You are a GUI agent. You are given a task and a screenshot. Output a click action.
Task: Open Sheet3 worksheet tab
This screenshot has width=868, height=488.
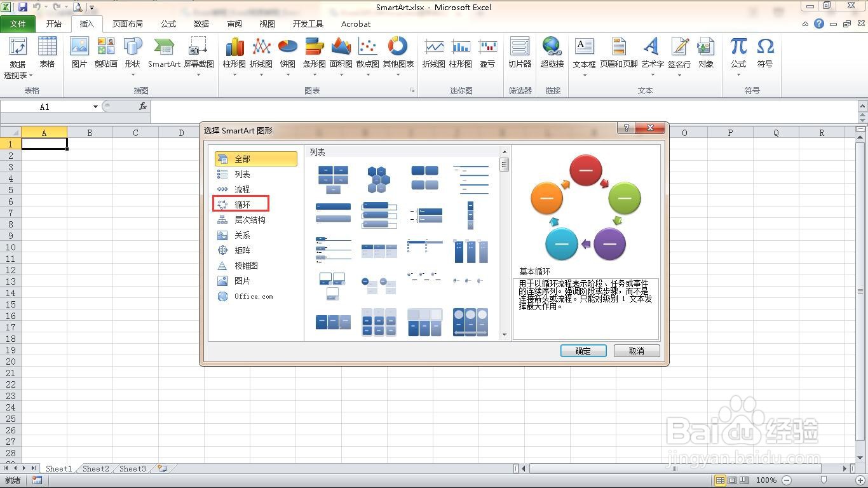133,469
